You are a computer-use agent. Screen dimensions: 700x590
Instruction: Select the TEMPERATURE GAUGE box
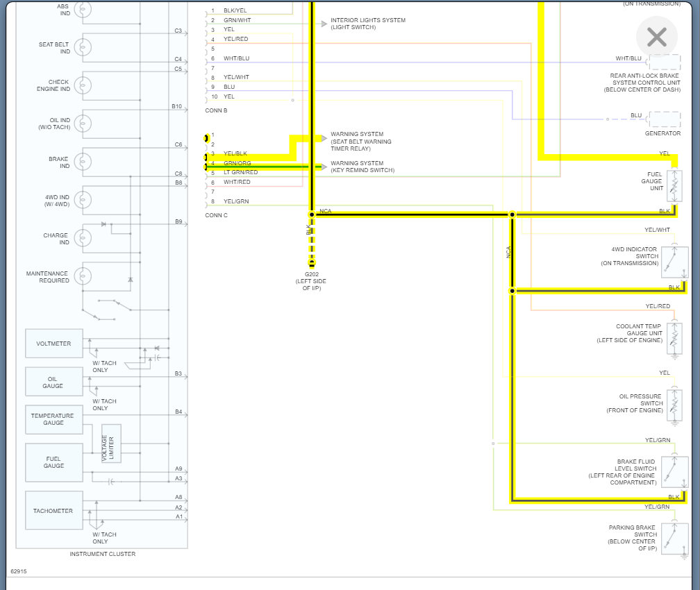[x=54, y=419]
